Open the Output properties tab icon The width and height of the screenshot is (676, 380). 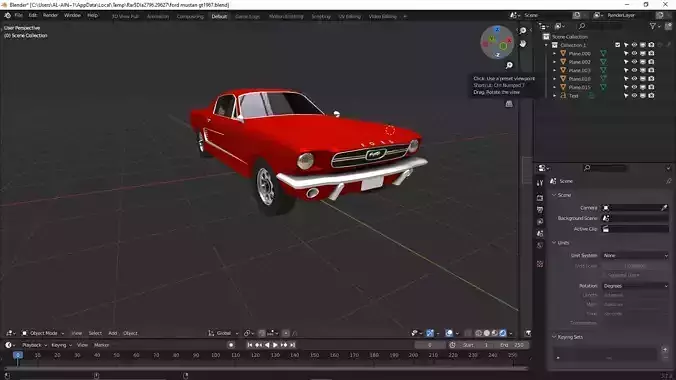tap(540, 210)
